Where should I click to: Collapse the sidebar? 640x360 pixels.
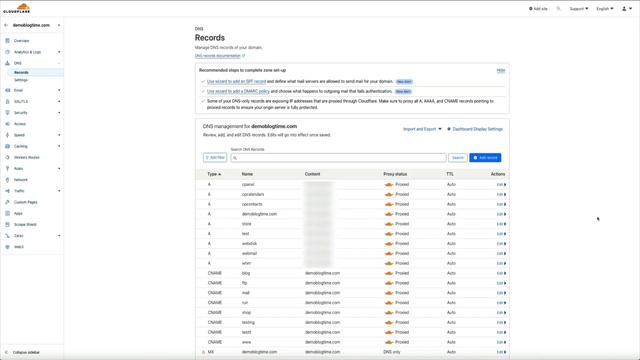point(22,352)
